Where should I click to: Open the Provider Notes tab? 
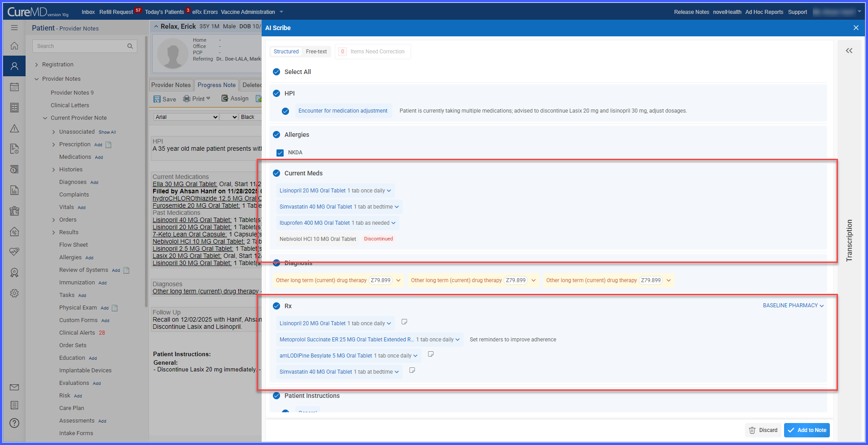pos(171,85)
